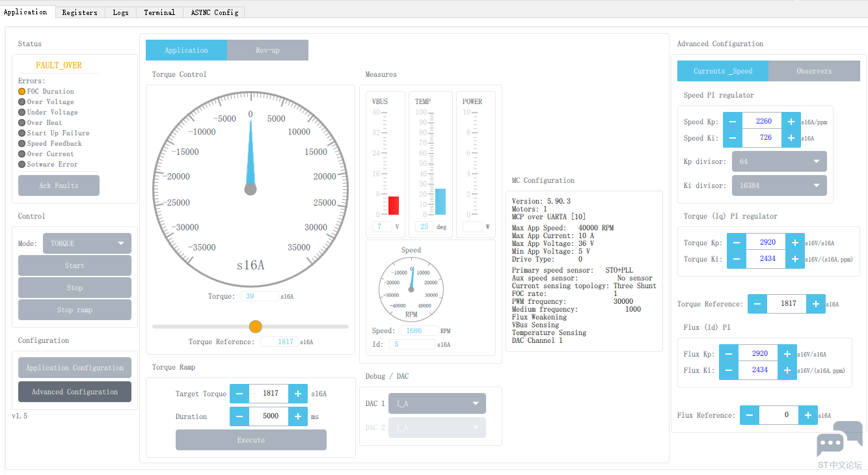The width and height of the screenshot is (868, 475).
Task: Increase Flux Reference value
Action: pyautogui.click(x=807, y=415)
